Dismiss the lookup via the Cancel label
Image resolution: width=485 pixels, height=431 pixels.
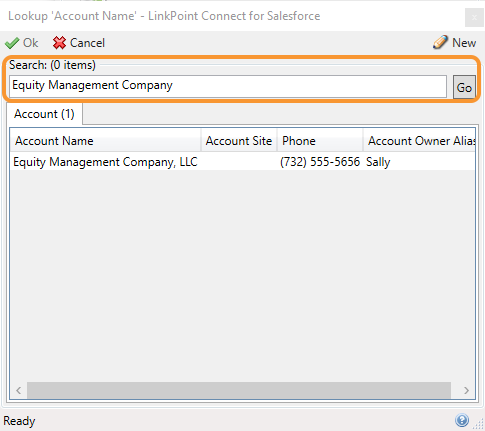coord(87,43)
